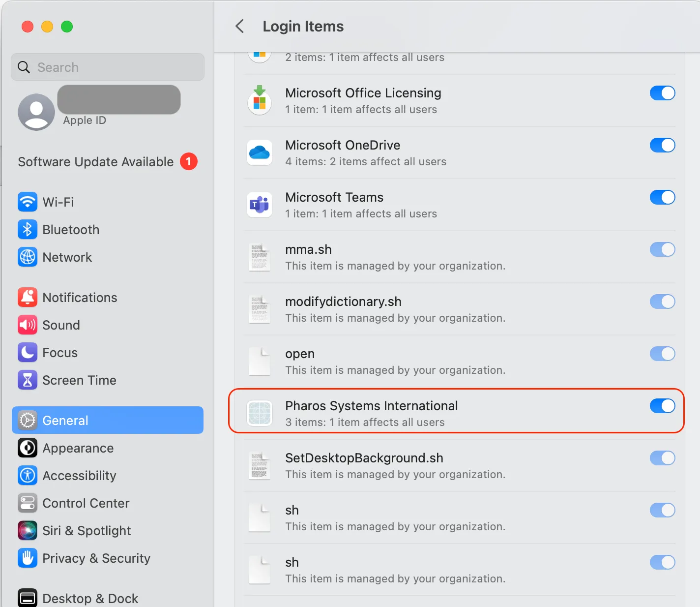Click the mma.sh item name

[x=308, y=249]
